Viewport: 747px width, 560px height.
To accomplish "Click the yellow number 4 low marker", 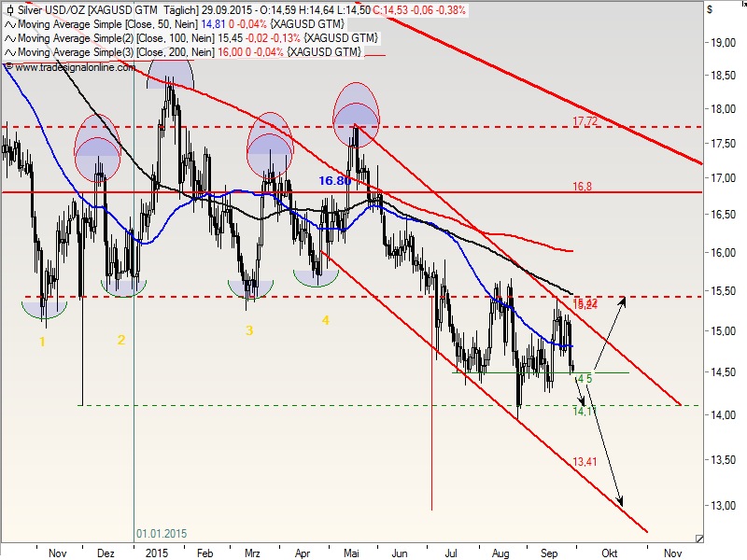I will tap(325, 320).
